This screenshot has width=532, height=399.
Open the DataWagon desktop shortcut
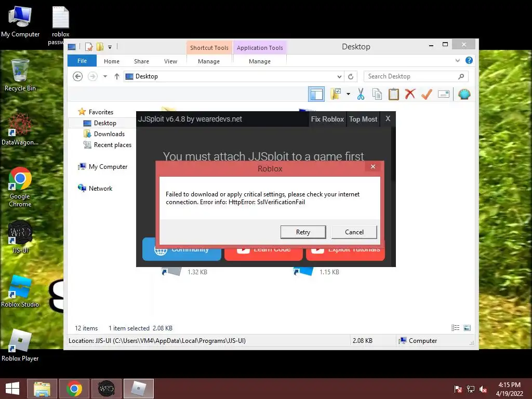[x=20, y=129]
